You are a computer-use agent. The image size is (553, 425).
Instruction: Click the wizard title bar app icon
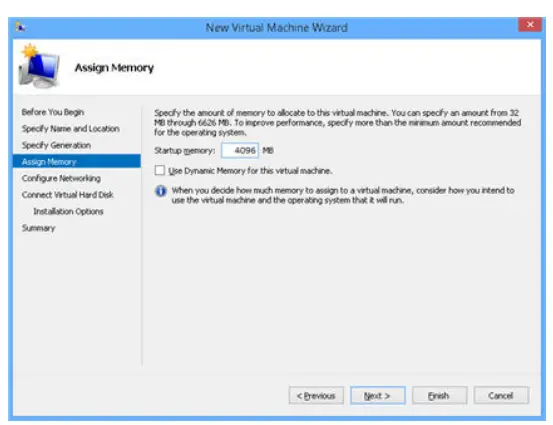point(20,27)
